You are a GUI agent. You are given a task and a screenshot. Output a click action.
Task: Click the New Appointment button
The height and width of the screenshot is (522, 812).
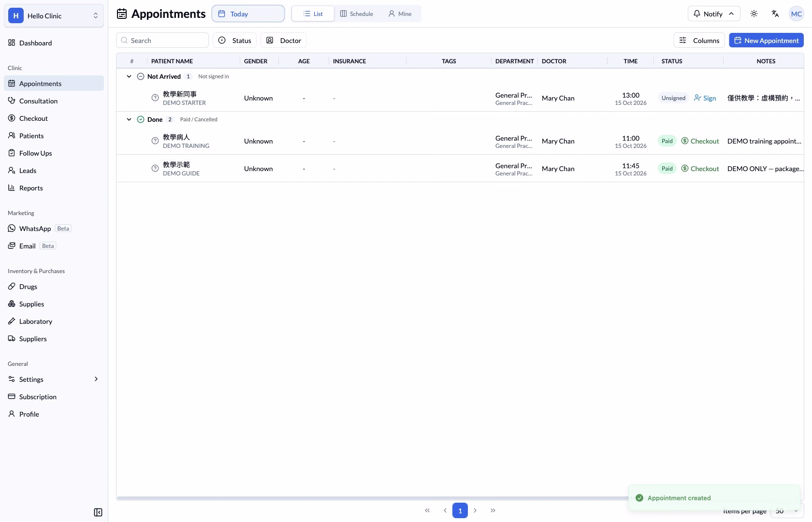(767, 41)
